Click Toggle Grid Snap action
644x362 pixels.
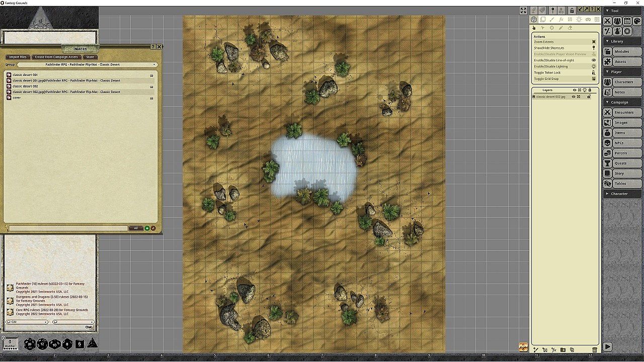(x=565, y=78)
